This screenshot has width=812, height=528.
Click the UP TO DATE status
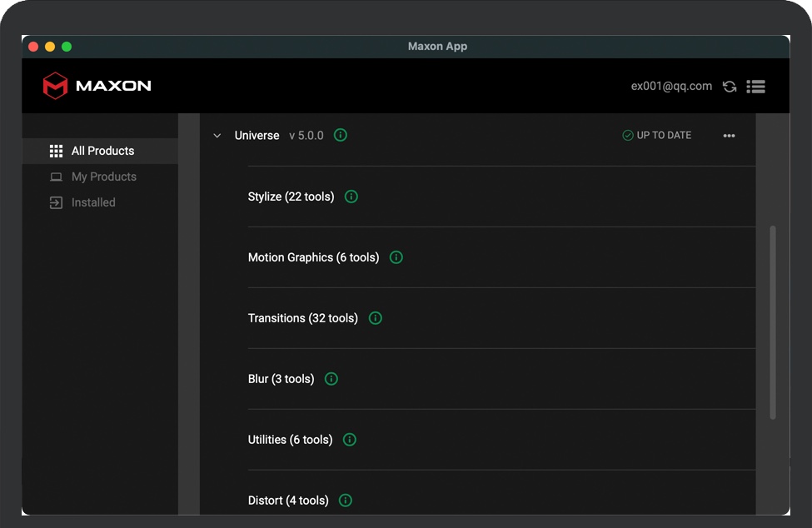click(657, 136)
